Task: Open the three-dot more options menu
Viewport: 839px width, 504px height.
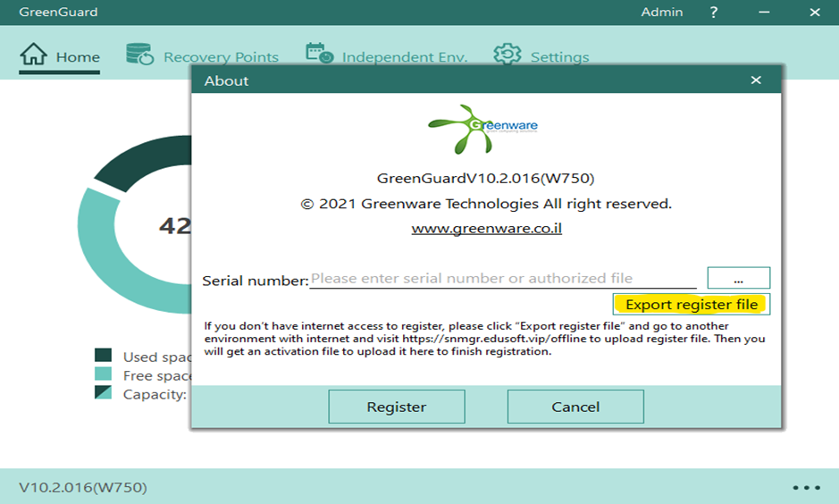Action: [x=806, y=488]
